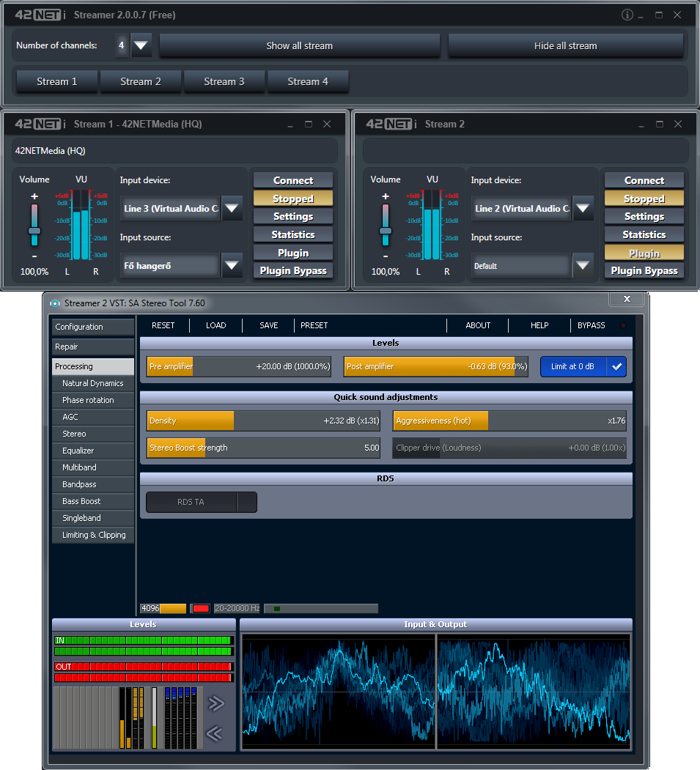Open the Stream 3 button
The width and height of the screenshot is (700, 770).
tap(224, 81)
